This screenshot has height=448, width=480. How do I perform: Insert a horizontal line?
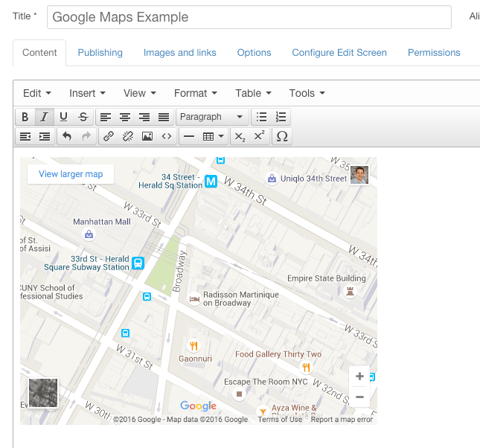point(189,136)
